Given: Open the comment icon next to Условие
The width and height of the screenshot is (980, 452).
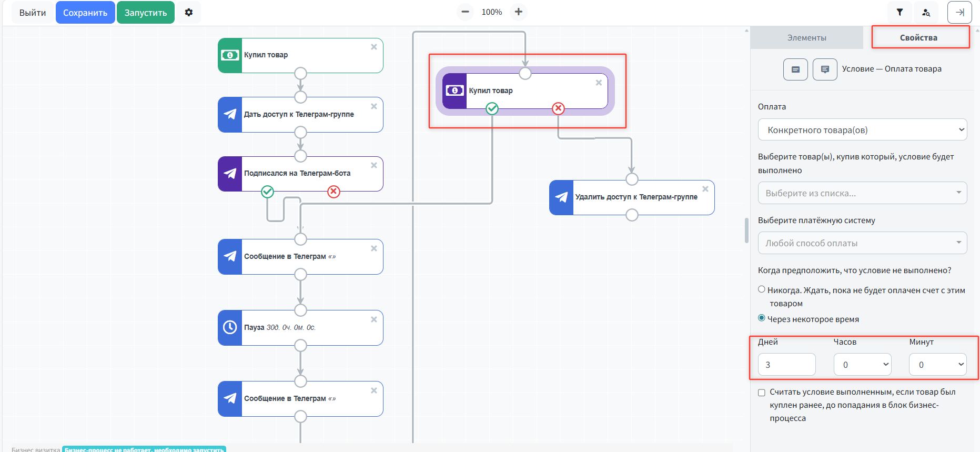Looking at the screenshot, I should click(x=825, y=69).
